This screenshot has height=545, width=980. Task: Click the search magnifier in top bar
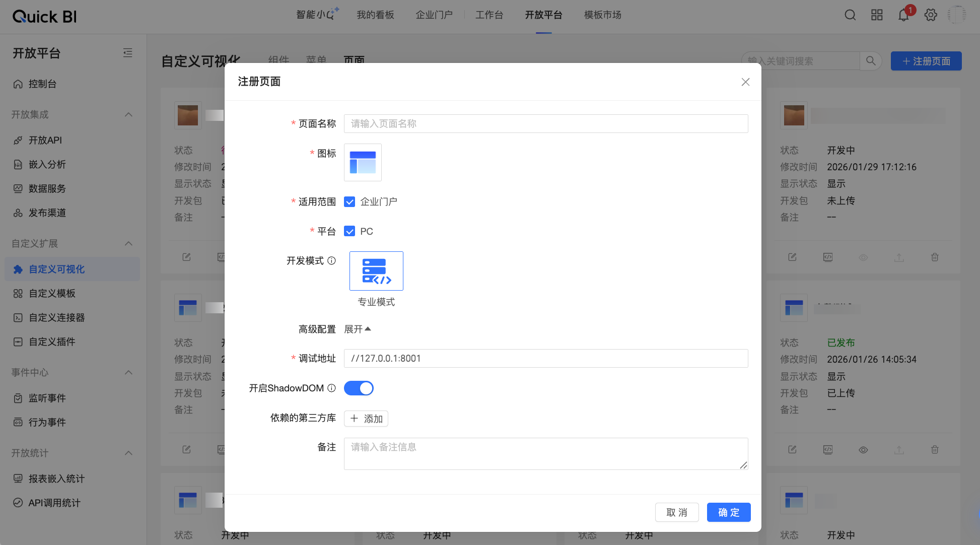(x=850, y=15)
